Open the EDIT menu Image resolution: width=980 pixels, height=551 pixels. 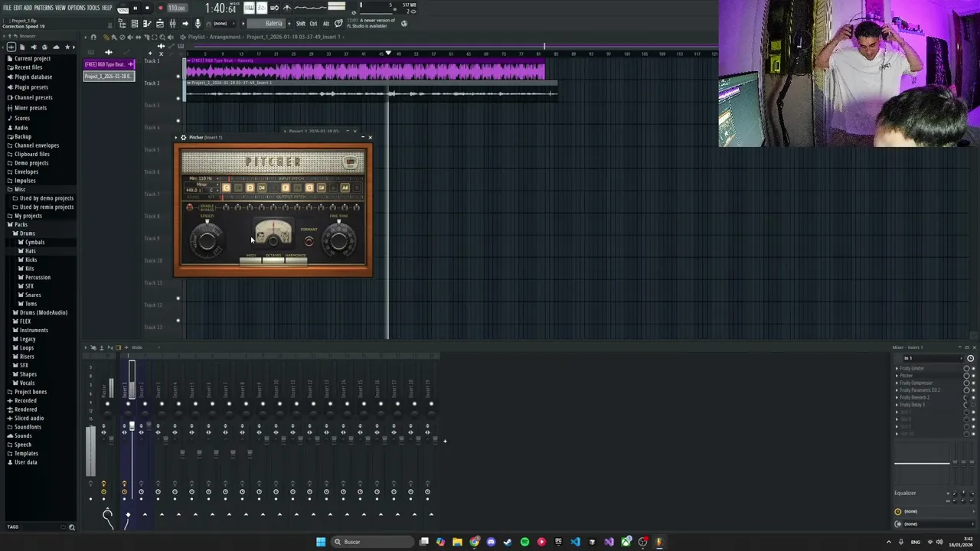click(18, 8)
